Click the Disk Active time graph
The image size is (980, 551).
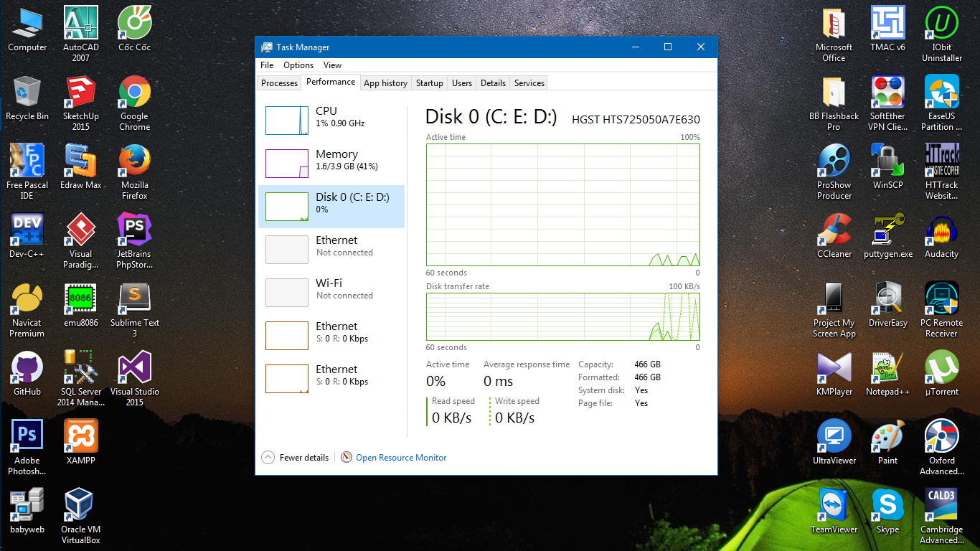point(563,205)
